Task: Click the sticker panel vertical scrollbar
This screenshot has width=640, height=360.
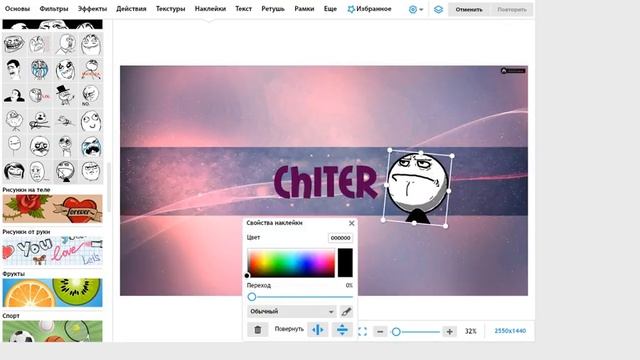Action: (109, 187)
